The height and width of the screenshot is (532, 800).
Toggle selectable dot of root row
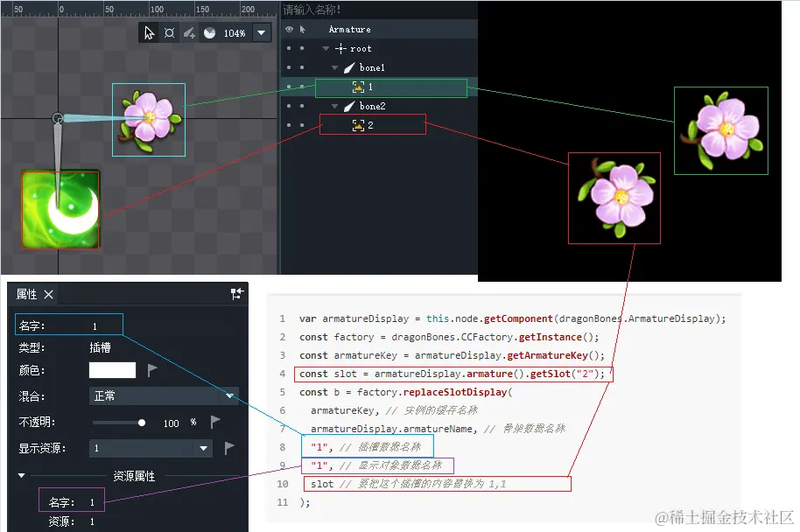(x=302, y=48)
